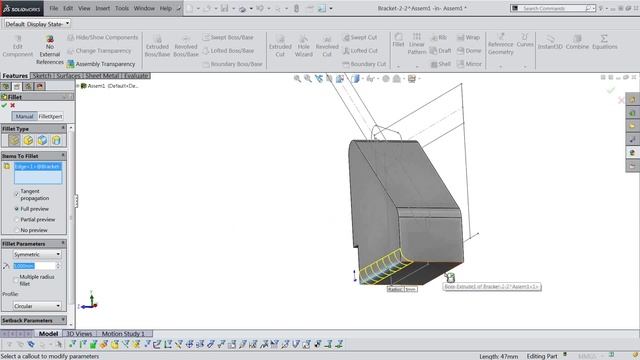Open the Insert menu

pos(102,8)
